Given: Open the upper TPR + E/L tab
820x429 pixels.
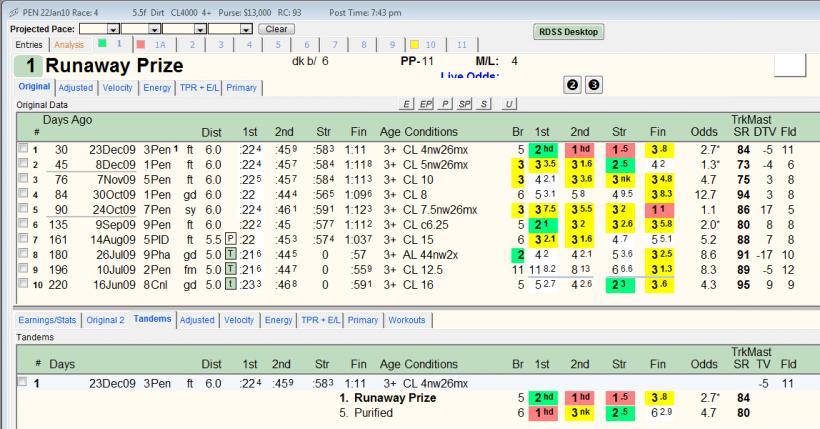Looking at the screenshot, I should click(199, 87).
